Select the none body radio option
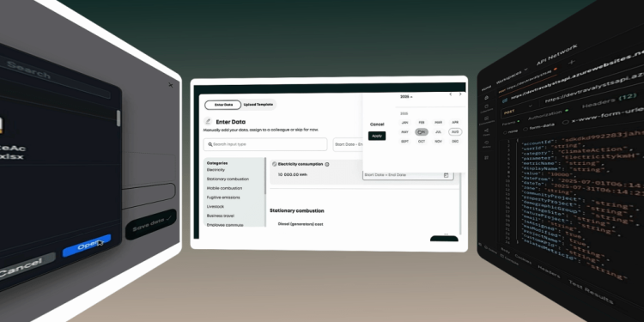Screen dimensions: 644x322 click(x=511, y=131)
